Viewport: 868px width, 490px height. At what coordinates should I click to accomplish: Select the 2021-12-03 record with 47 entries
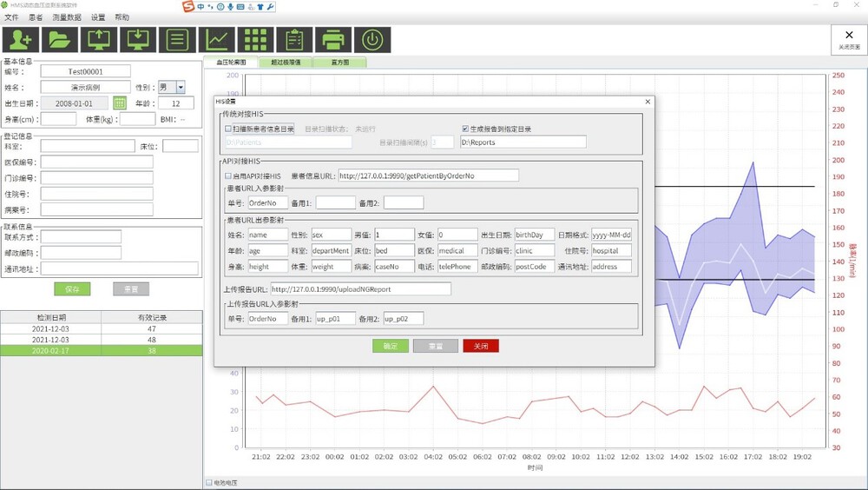(x=102, y=329)
